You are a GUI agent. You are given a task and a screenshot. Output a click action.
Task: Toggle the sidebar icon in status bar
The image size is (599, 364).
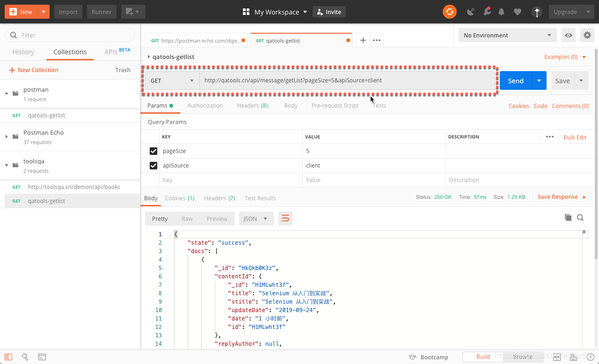tap(8, 357)
